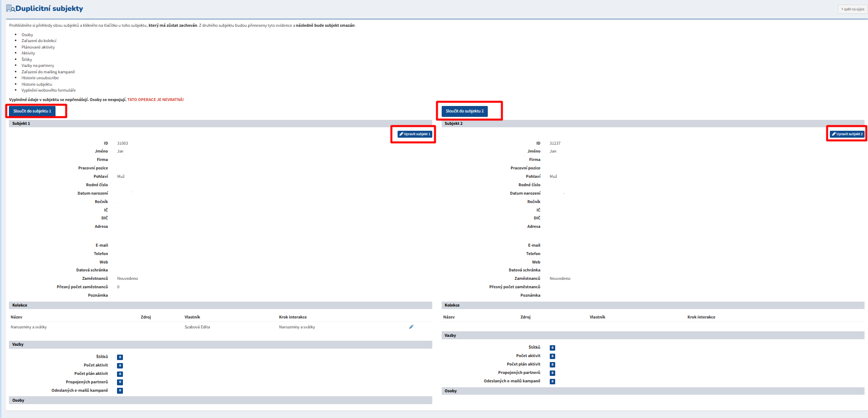Viewport: 868px width, 418px height.
Task: Click the Duplicitní subjekty title icon
Action: (x=10, y=8)
